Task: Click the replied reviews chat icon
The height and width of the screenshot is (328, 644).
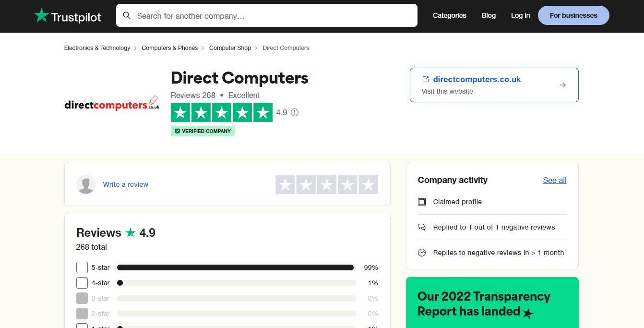Action: (x=422, y=227)
